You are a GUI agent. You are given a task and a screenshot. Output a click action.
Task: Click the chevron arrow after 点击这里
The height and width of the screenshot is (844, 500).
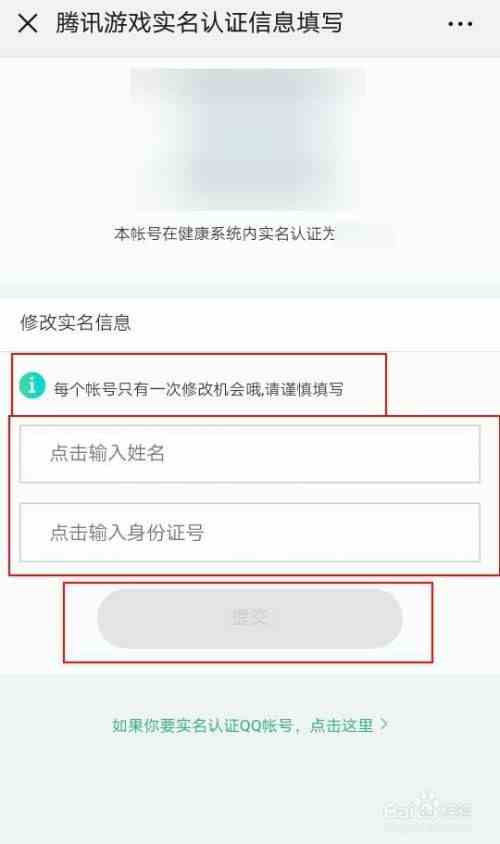384,725
